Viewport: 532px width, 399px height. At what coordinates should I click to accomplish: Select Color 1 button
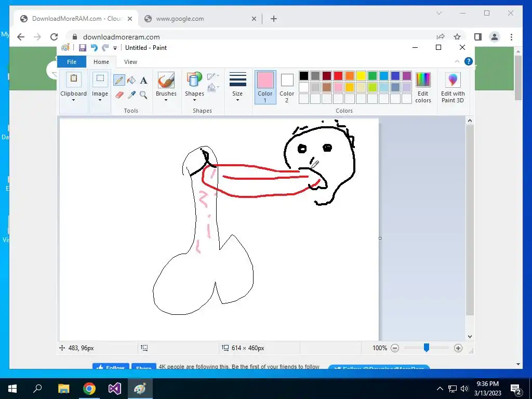tap(265, 87)
